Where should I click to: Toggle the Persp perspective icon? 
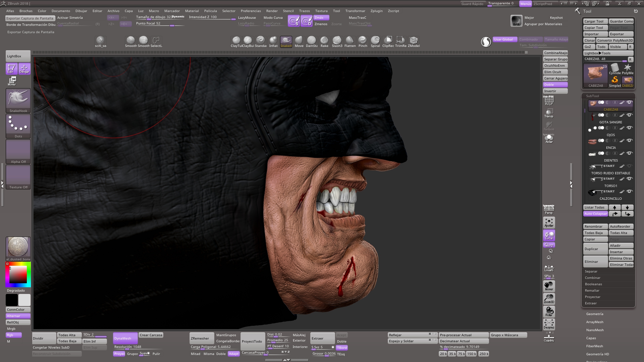pos(549,209)
